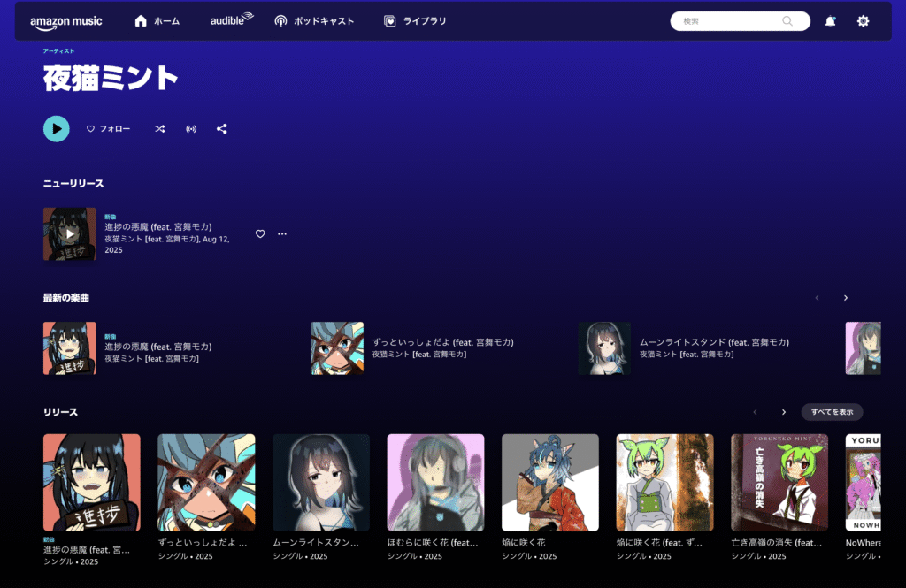Open ムーンライトスタンド thumbnail in 最新の楽曲
This screenshot has width=906, height=588.
point(604,348)
